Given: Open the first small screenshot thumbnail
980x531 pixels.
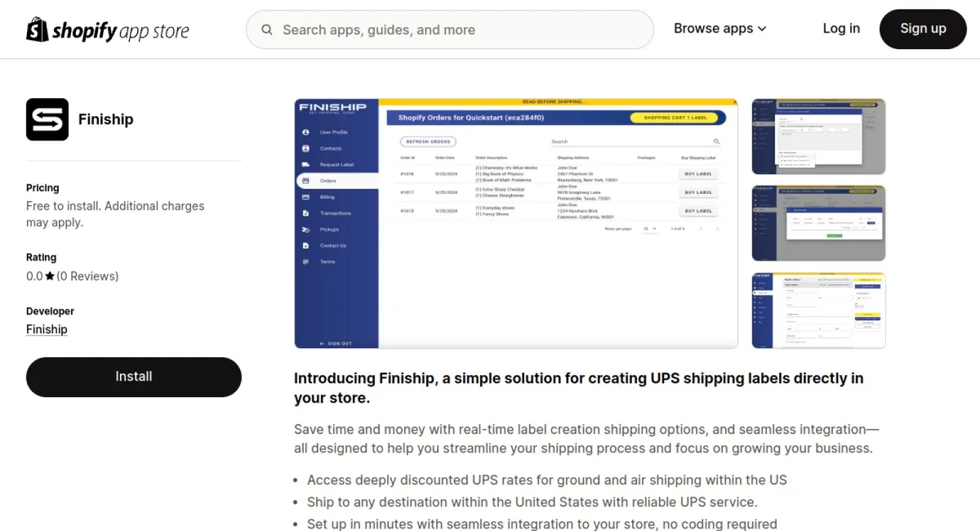Looking at the screenshot, I should point(818,137).
